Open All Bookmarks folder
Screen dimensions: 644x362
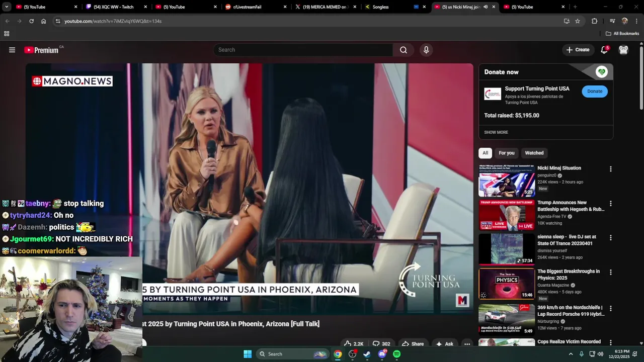(x=622, y=34)
